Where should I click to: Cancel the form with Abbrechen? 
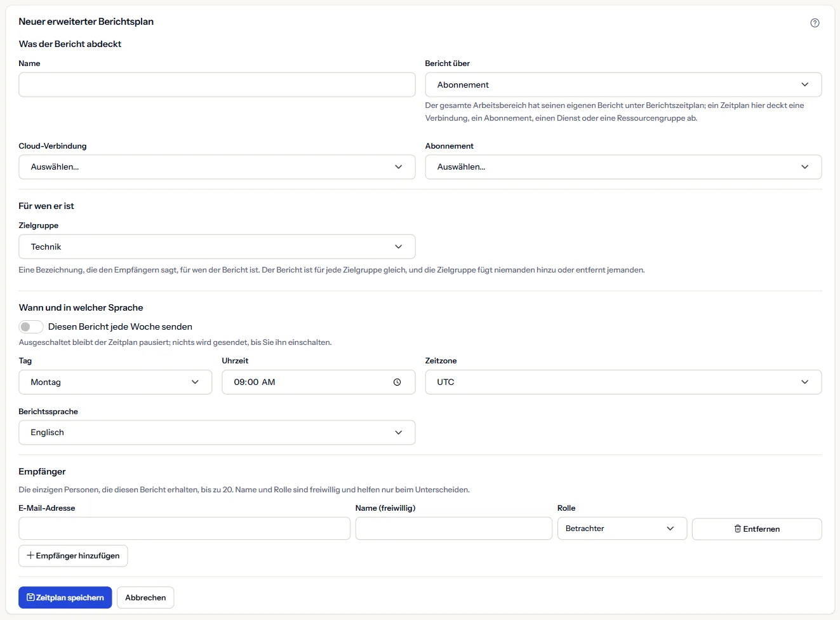tap(145, 598)
